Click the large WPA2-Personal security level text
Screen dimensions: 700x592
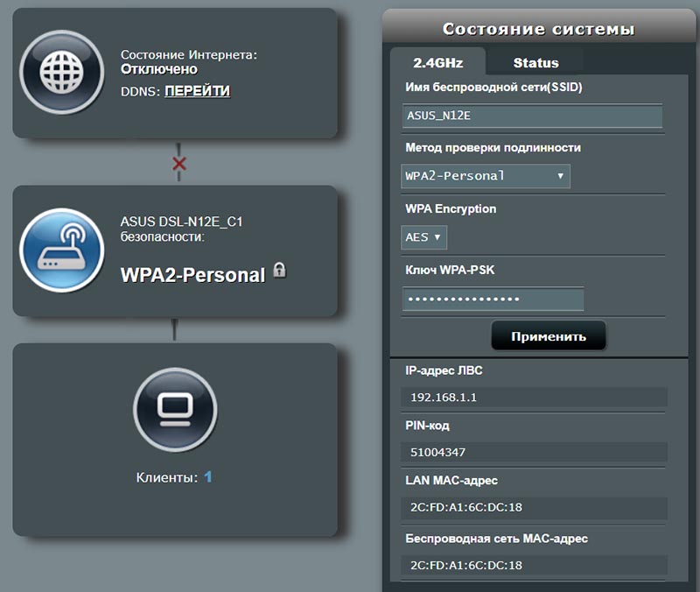(192, 275)
